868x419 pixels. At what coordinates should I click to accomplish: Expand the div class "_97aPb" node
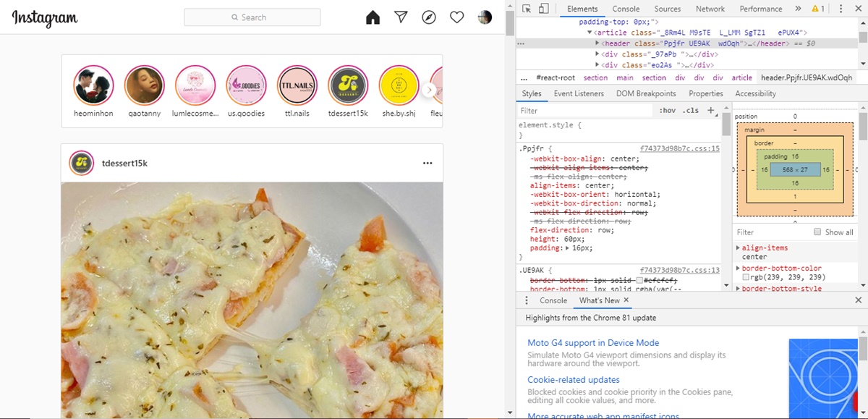pos(597,54)
